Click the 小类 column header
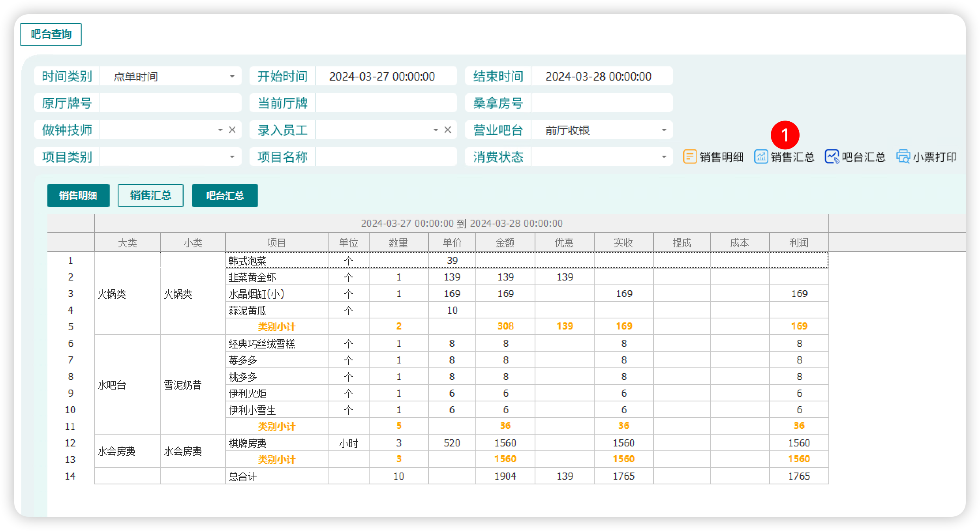980x531 pixels. click(x=193, y=243)
